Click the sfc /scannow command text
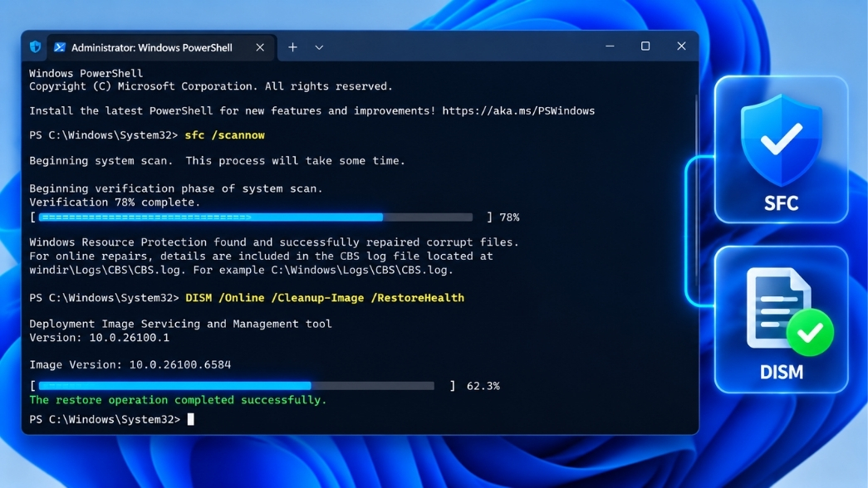This screenshot has height=488, width=868. click(225, 135)
